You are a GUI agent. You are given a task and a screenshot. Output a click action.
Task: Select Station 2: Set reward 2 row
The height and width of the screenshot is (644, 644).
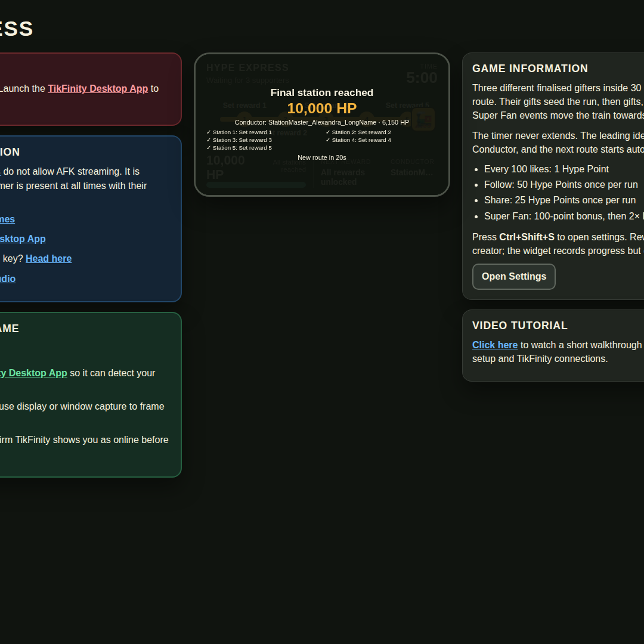point(358,132)
